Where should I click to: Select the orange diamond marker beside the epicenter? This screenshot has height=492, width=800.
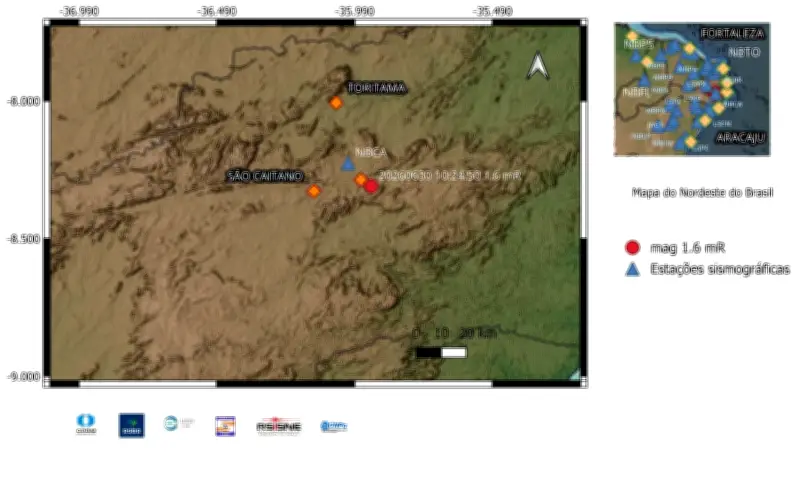(360, 179)
